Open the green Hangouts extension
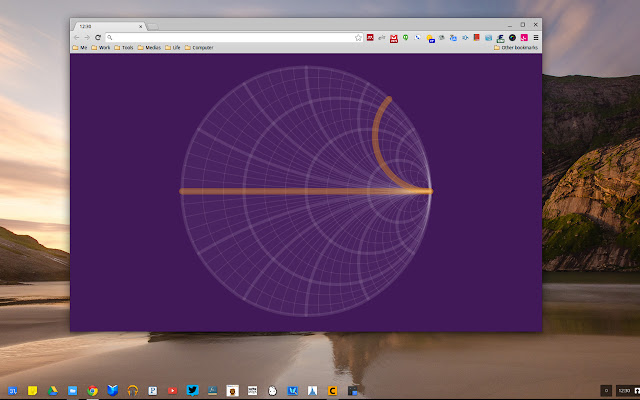Image resolution: width=640 pixels, height=400 pixels. (405, 38)
